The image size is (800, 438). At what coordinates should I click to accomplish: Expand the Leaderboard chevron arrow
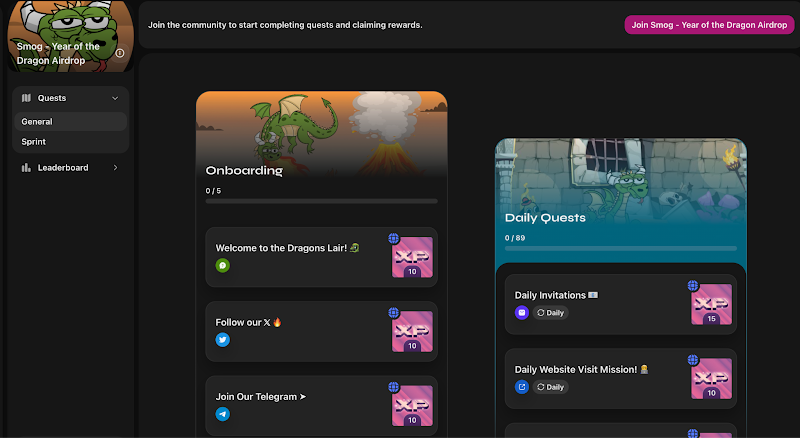(115, 167)
